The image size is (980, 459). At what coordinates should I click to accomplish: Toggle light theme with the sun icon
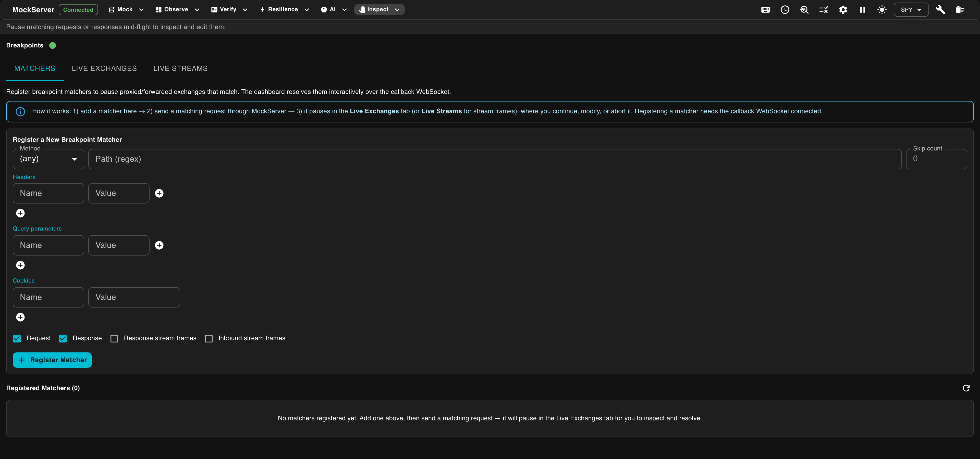882,10
